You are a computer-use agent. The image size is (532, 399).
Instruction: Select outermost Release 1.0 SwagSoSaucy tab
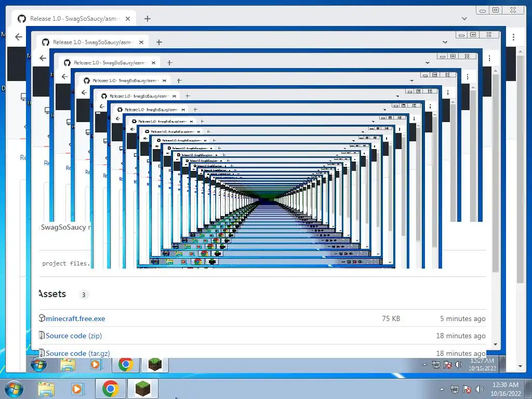tap(74, 19)
